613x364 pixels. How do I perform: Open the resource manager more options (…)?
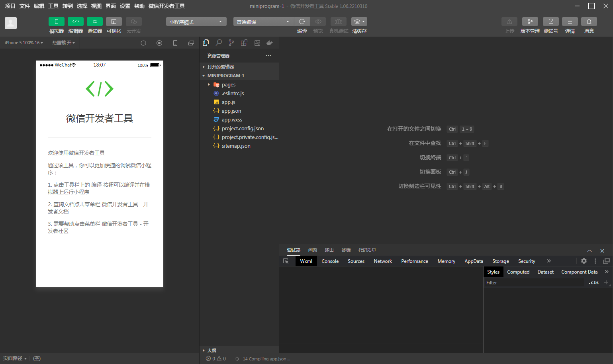[x=268, y=55]
